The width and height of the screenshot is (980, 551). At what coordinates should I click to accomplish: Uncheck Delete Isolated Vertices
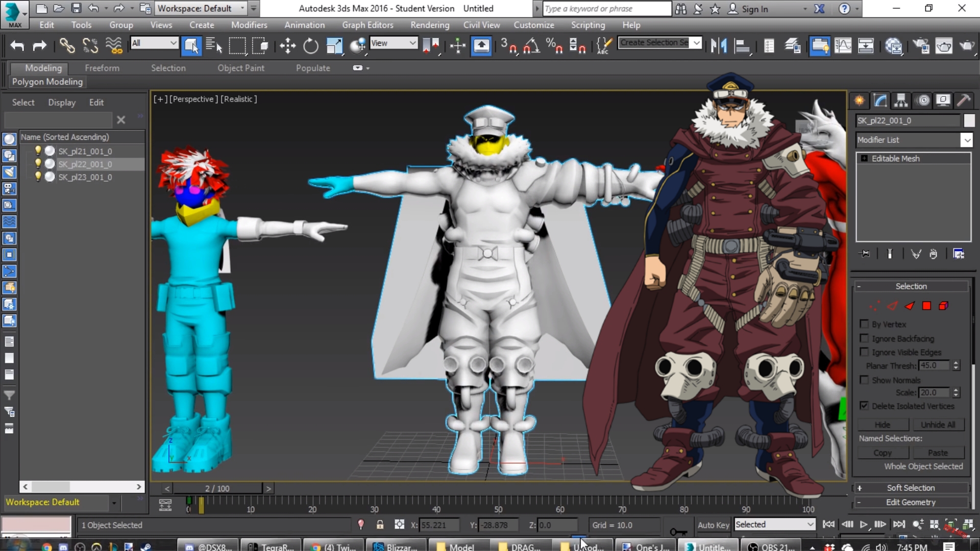tap(864, 406)
